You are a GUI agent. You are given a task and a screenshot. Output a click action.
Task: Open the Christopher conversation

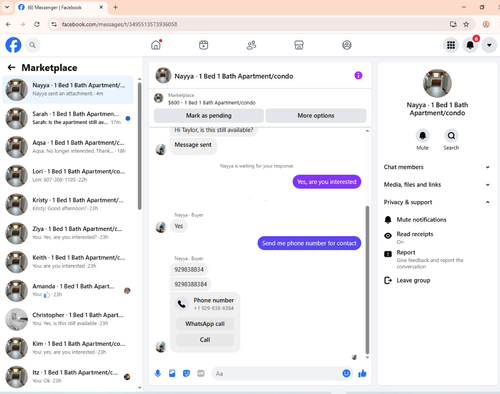coord(68,319)
